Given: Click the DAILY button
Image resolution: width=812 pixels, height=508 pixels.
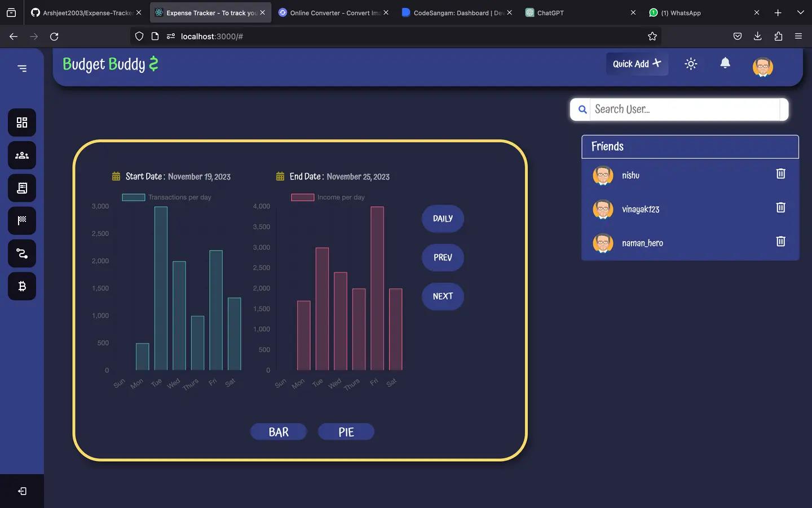Looking at the screenshot, I should (x=443, y=218).
